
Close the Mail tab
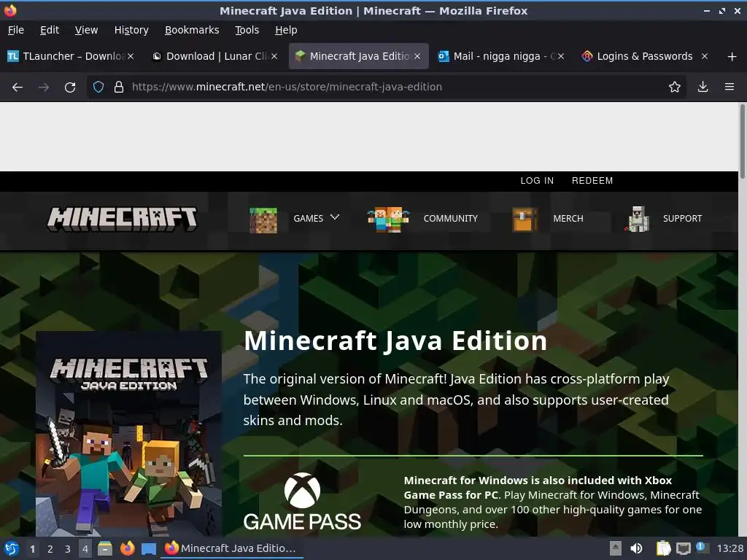coord(561,56)
